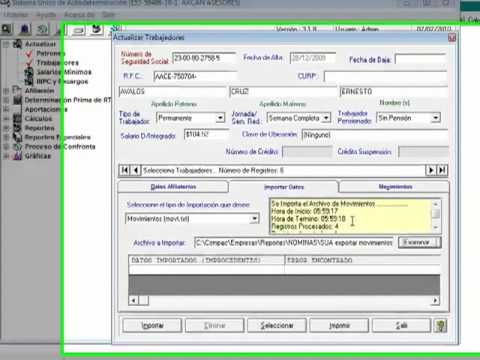Select the Importar Datos tab
The height and width of the screenshot is (360, 480).
click(284, 187)
